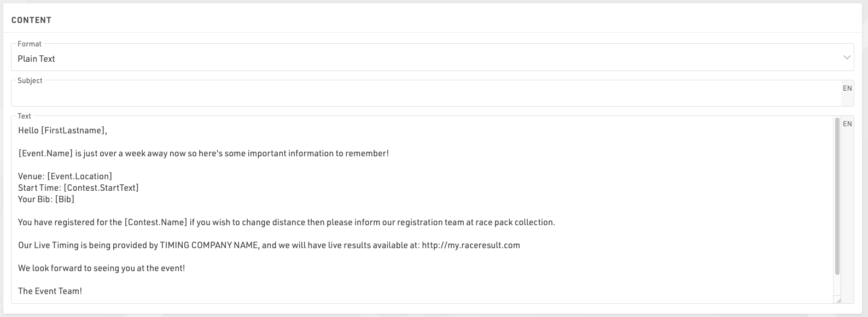Image resolution: width=868 pixels, height=317 pixels.
Task: Click the CONTENT section header
Action: point(31,20)
